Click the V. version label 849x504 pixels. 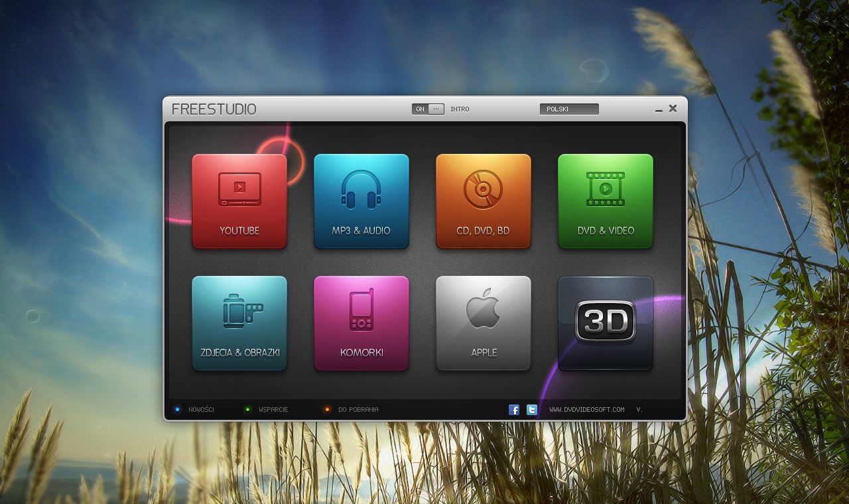(639, 410)
